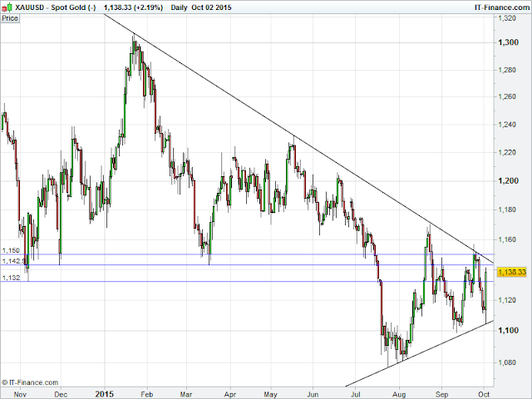Click the Sep label on time axis
Image resolution: width=532 pixels, height=399 pixels.
pyautogui.click(x=441, y=394)
